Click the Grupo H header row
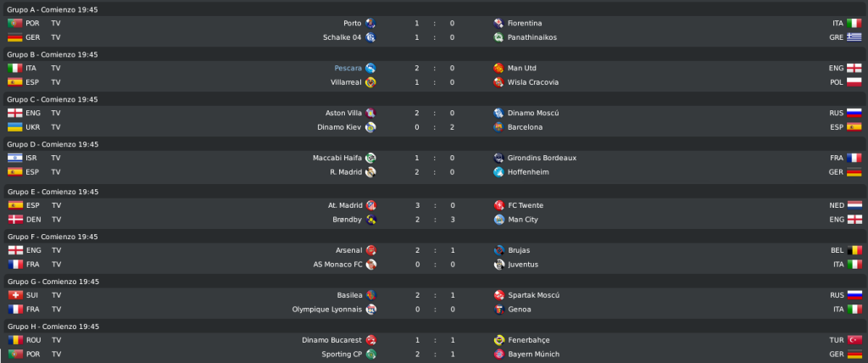This screenshot has width=868, height=363. pyautogui.click(x=434, y=327)
